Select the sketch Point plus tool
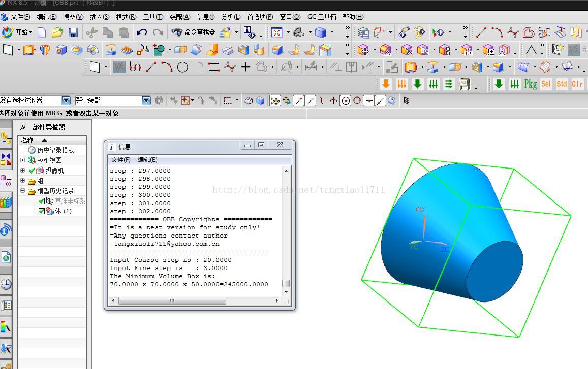This screenshot has height=369, width=588. (245, 68)
